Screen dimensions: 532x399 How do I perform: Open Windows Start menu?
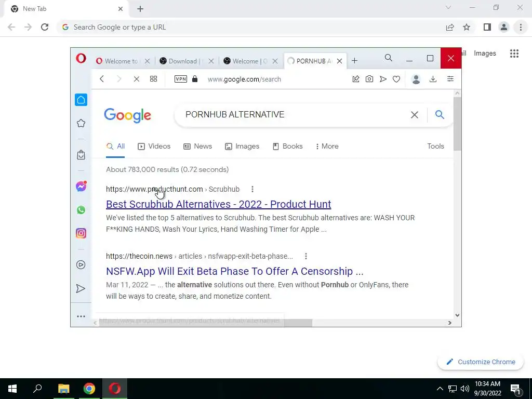pos(12,389)
